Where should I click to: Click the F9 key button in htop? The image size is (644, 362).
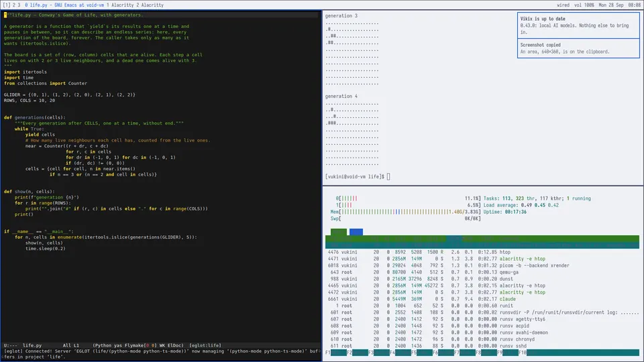coord(508,353)
